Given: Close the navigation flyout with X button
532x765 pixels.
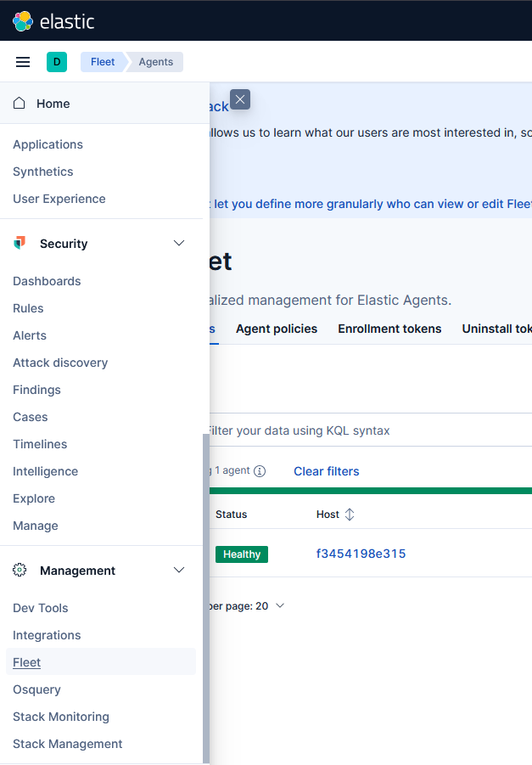Looking at the screenshot, I should coord(240,100).
